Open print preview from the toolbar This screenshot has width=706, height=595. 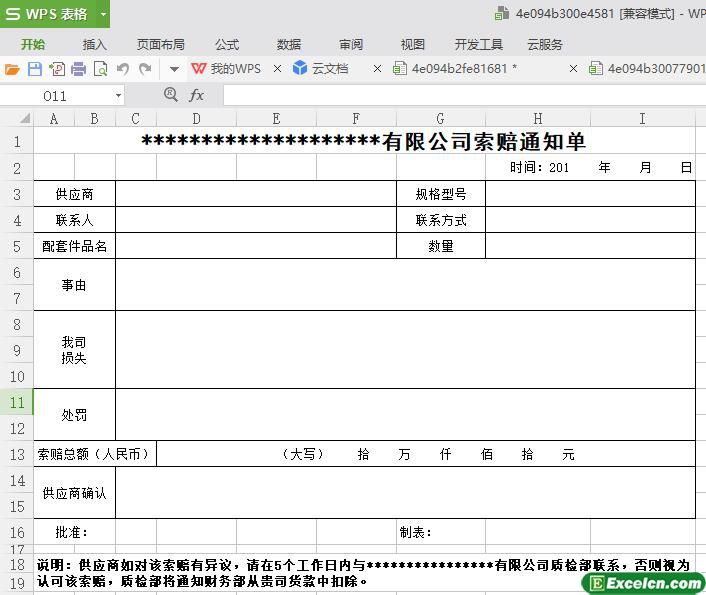click(100, 69)
